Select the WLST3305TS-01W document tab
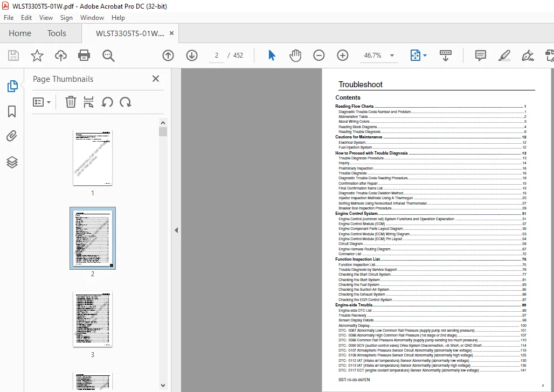Viewport: 554px width, 392px height. click(x=130, y=33)
